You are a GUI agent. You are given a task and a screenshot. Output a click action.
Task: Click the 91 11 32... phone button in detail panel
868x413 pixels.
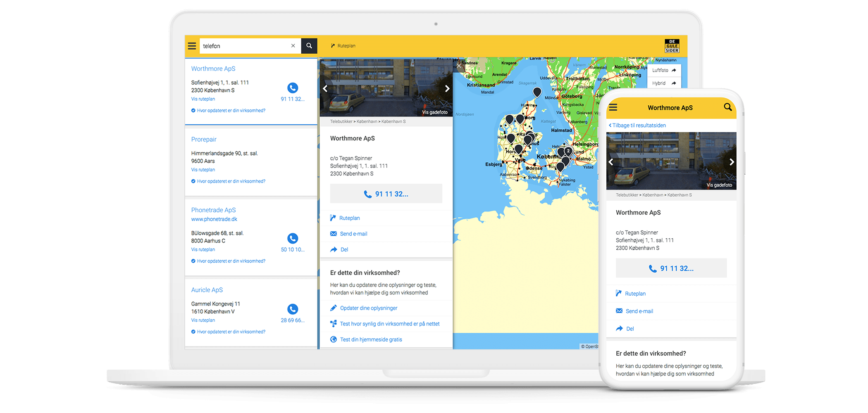tap(386, 194)
